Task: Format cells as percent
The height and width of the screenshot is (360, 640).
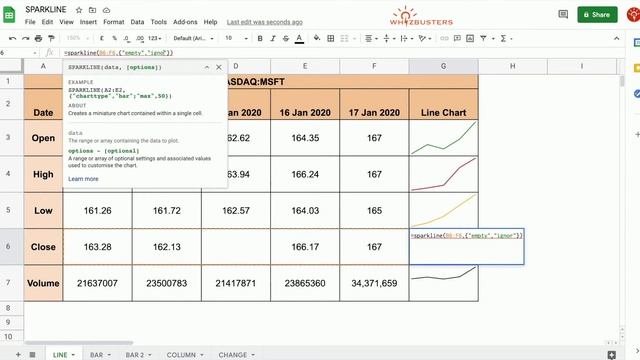Action: [115, 38]
